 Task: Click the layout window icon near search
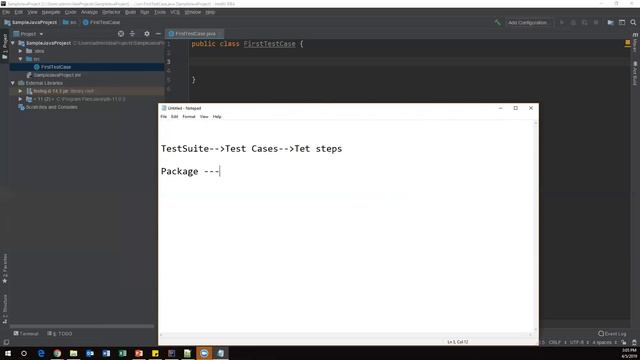(622, 22)
